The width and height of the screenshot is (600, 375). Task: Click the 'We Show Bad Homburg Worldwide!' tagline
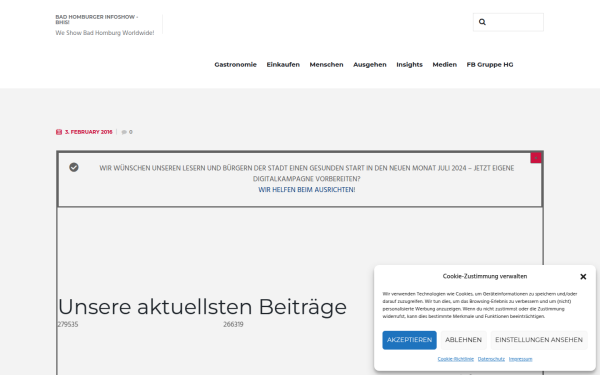click(105, 33)
